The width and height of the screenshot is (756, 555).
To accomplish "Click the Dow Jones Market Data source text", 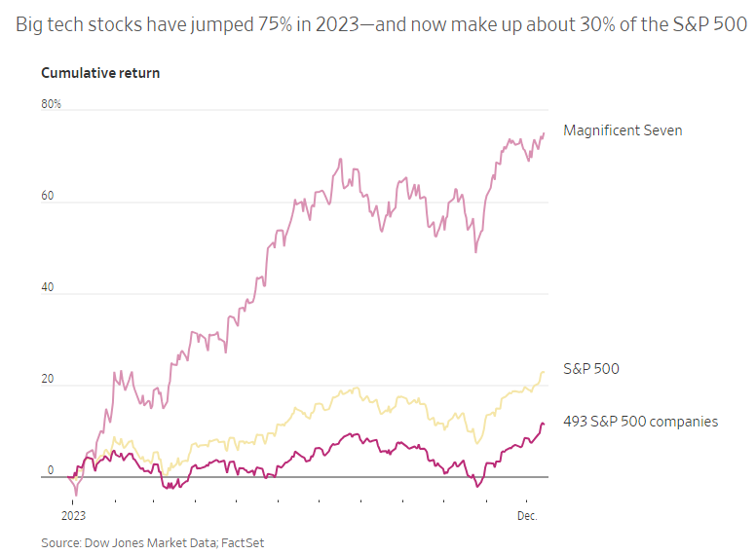I will pos(150,543).
